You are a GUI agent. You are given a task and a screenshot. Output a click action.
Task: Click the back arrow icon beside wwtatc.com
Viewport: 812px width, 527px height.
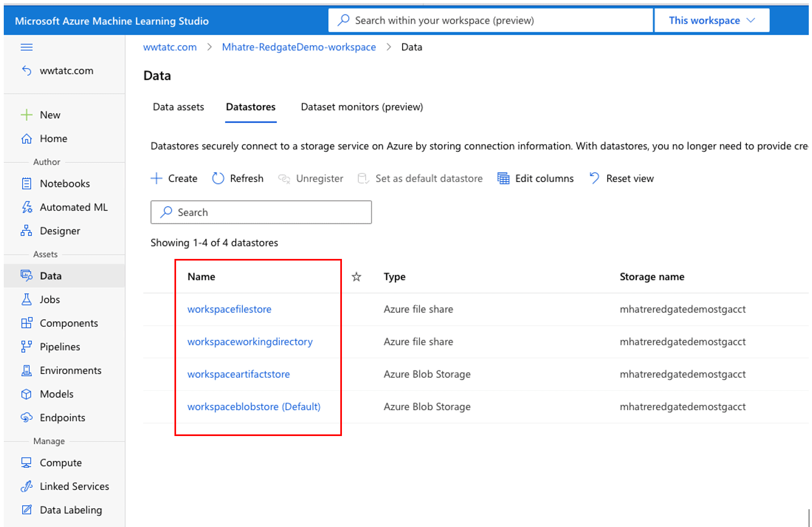[x=26, y=71]
